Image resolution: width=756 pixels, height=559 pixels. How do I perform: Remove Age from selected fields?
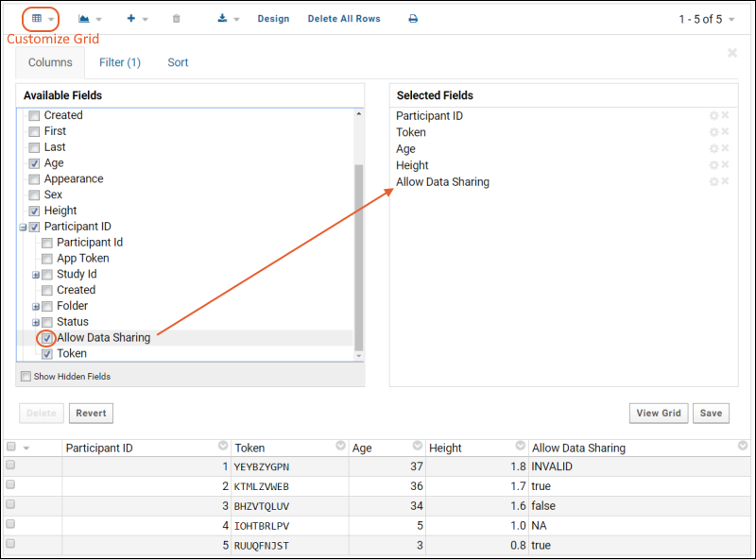(725, 148)
